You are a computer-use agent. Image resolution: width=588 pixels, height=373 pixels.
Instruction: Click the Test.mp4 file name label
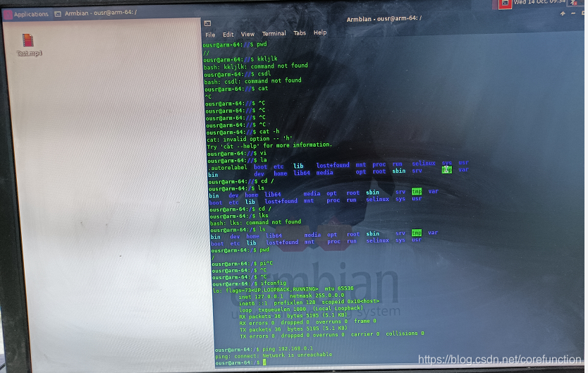(29, 53)
